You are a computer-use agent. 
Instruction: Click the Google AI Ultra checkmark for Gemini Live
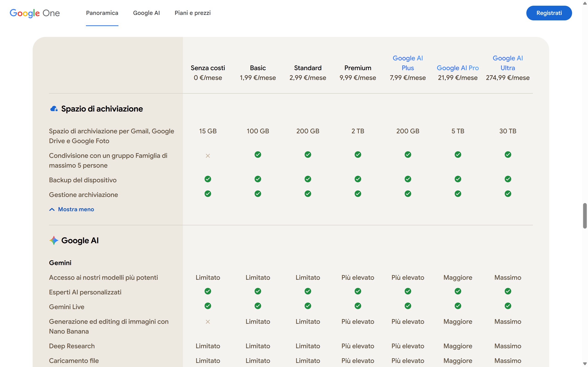508,306
